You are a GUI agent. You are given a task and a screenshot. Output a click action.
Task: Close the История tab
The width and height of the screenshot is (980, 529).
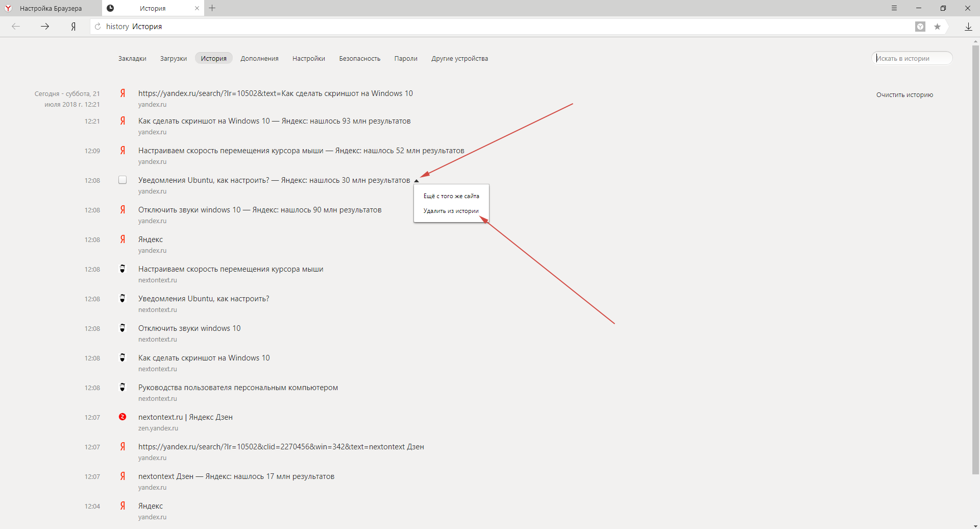click(x=197, y=8)
